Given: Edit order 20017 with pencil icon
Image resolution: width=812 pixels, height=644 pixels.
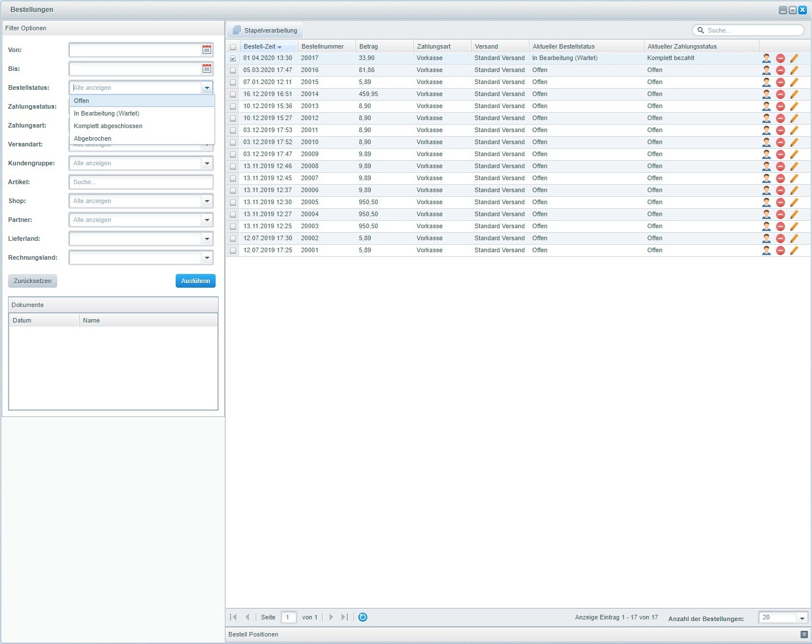Looking at the screenshot, I should click(794, 58).
